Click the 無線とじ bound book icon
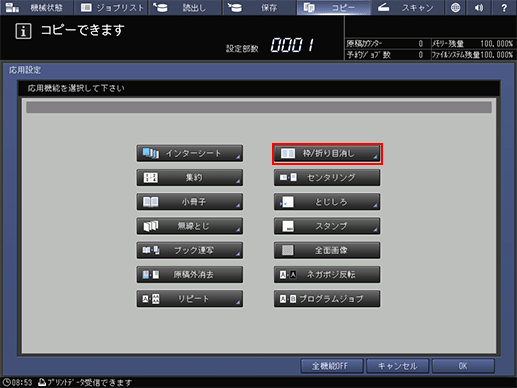This screenshot has width=517, height=388. pos(151,226)
